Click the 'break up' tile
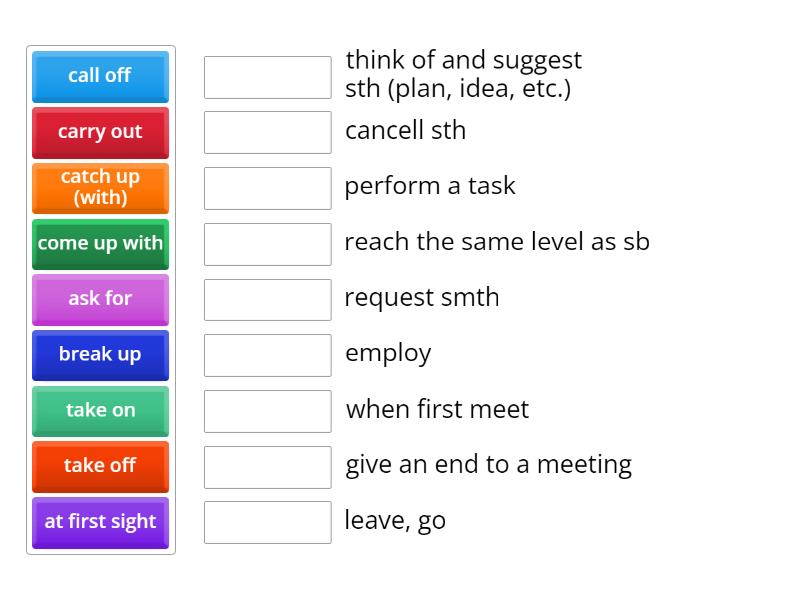The height and width of the screenshot is (600, 800). tap(100, 355)
